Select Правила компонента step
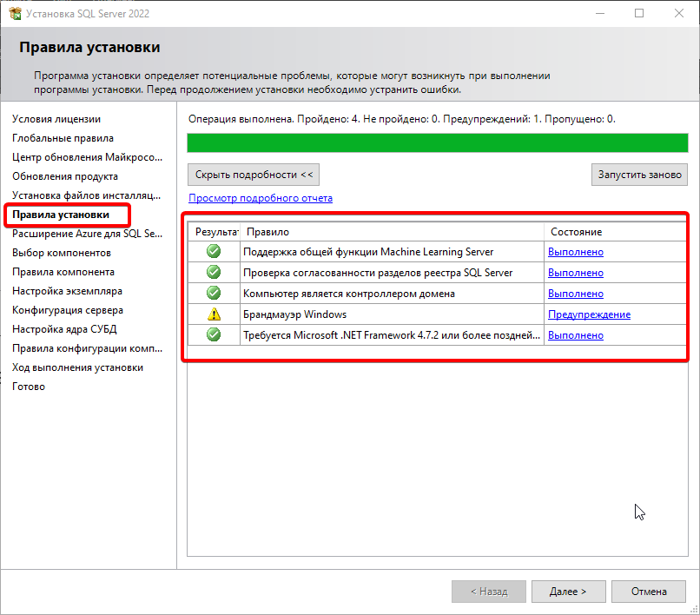 pyautogui.click(x=63, y=272)
